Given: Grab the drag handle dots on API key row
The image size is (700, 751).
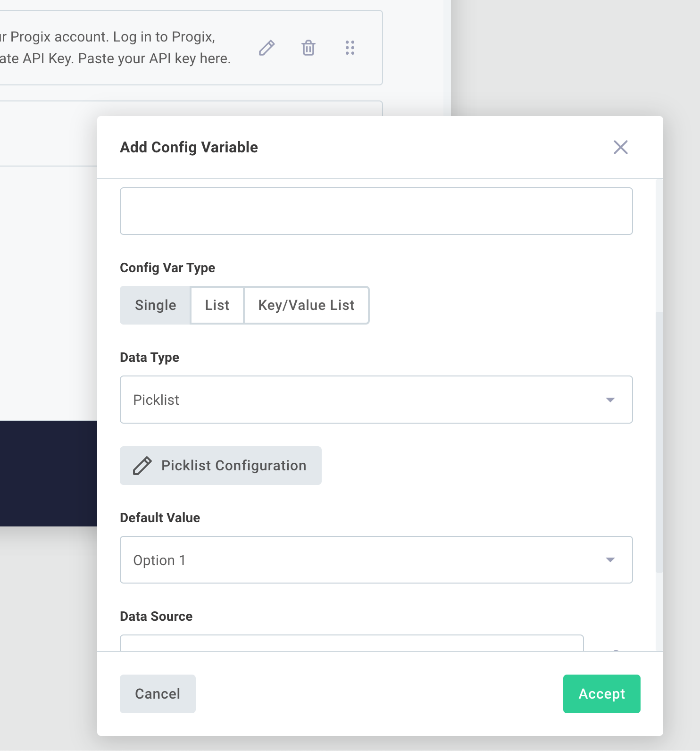Looking at the screenshot, I should (x=350, y=48).
